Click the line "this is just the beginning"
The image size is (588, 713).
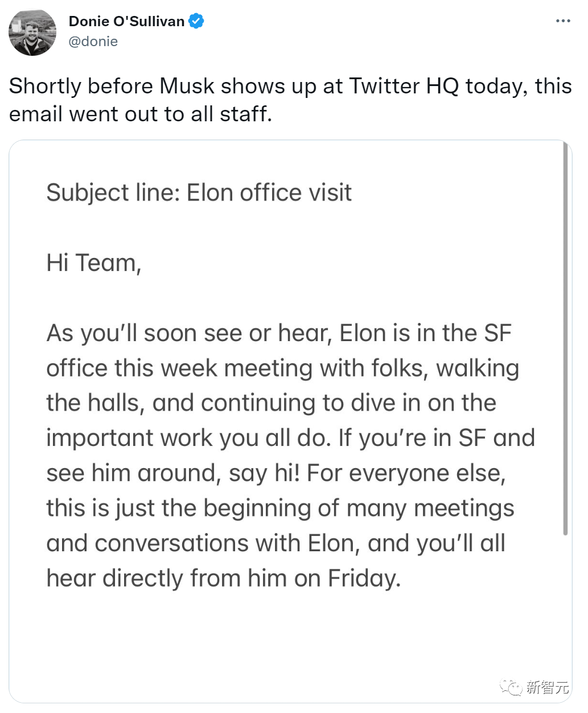point(280,508)
